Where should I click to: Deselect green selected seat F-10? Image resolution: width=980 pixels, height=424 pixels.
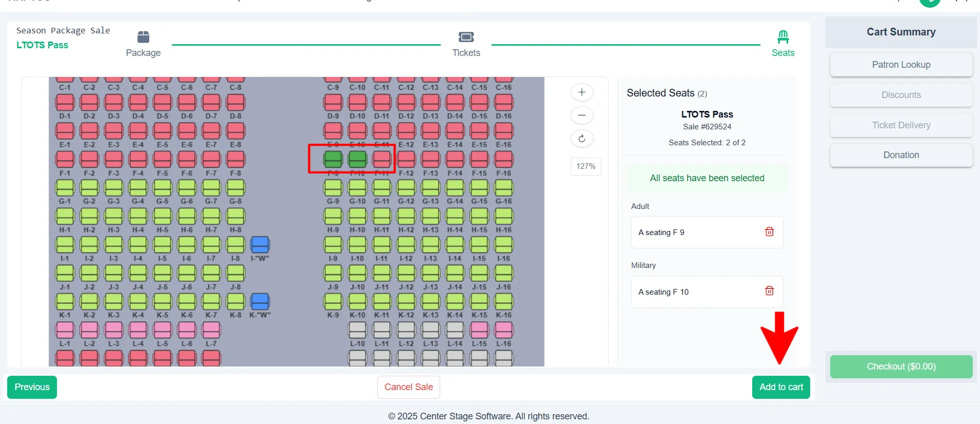click(358, 159)
